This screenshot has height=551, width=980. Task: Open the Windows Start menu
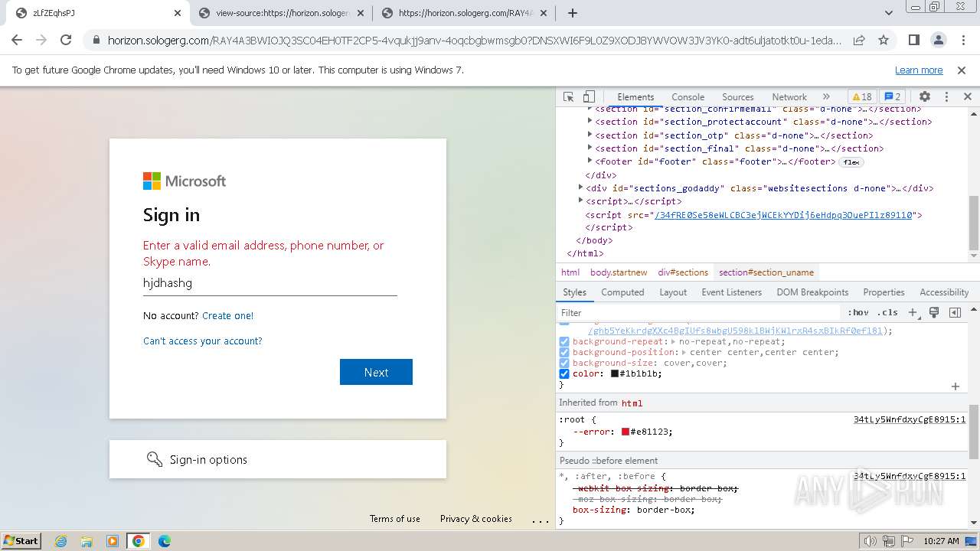click(21, 540)
